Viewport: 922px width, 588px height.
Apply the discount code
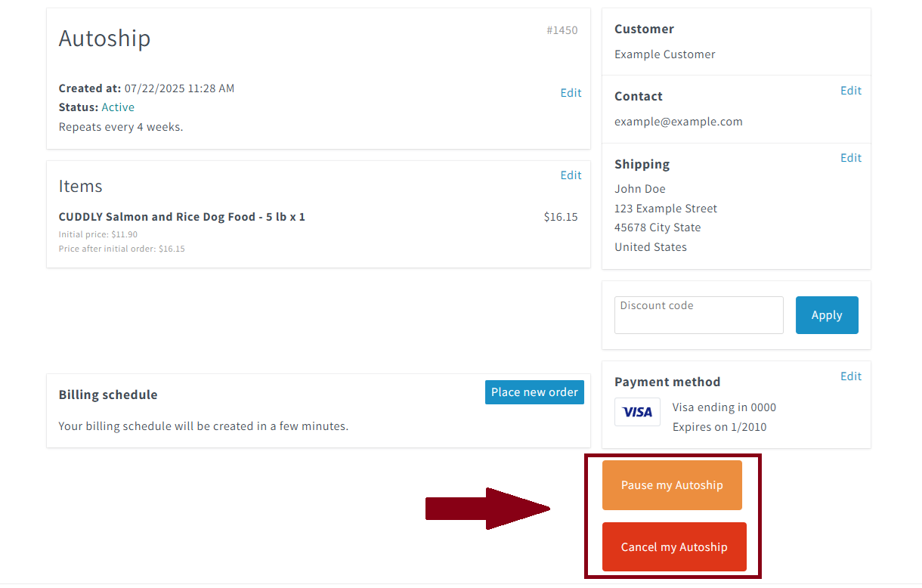(x=827, y=315)
